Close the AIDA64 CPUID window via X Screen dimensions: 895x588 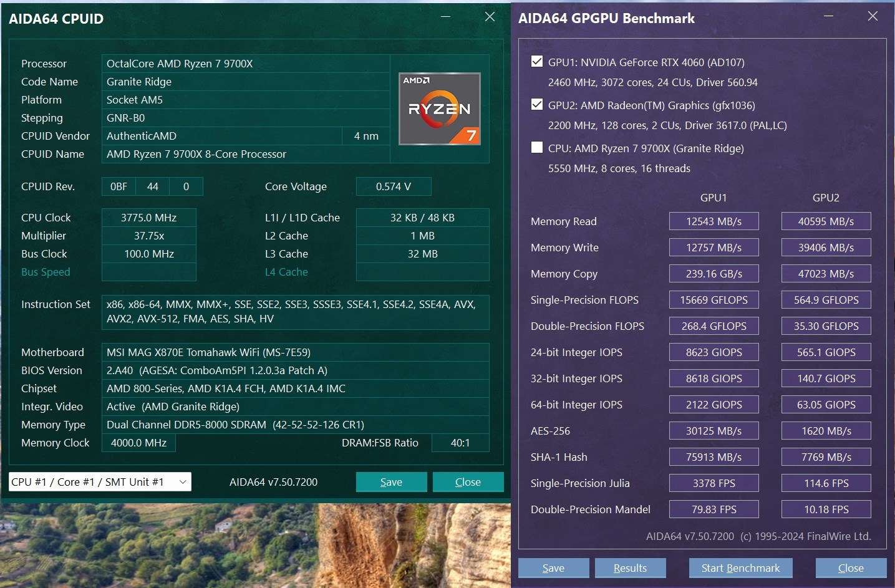(x=490, y=17)
